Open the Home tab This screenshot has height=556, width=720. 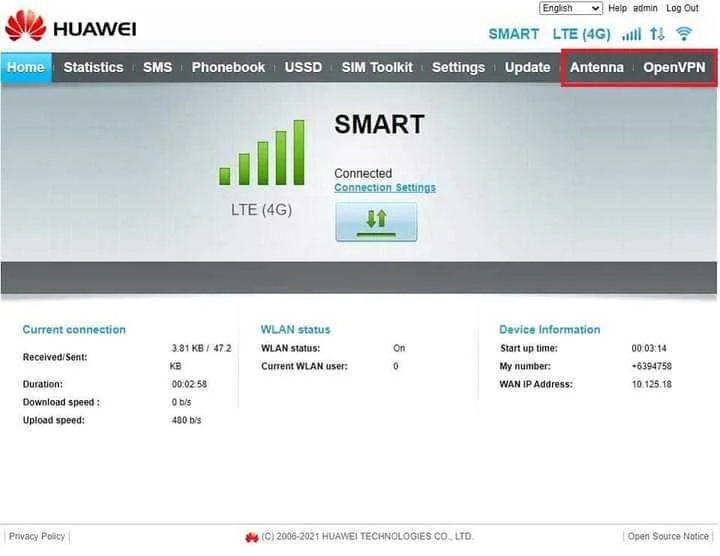coord(26,67)
